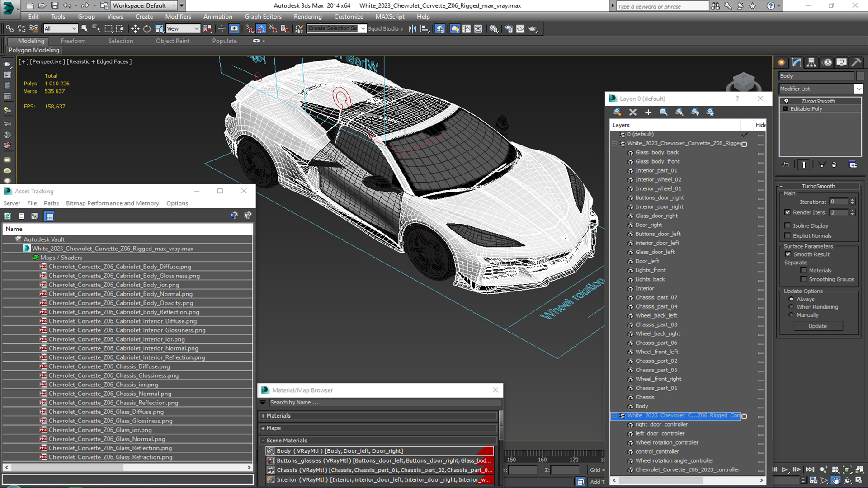
Task: Click the Mirror tool icon
Action: (x=412, y=28)
